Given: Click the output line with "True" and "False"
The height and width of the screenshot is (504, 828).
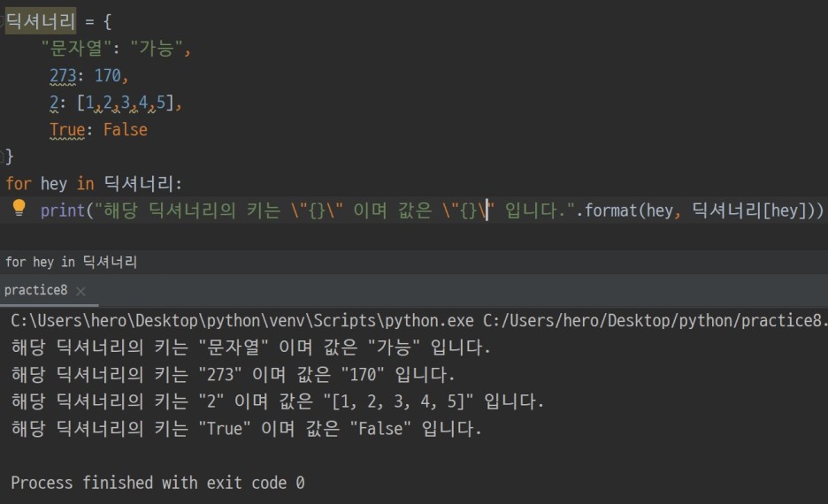Looking at the screenshot, I should 246,429.
